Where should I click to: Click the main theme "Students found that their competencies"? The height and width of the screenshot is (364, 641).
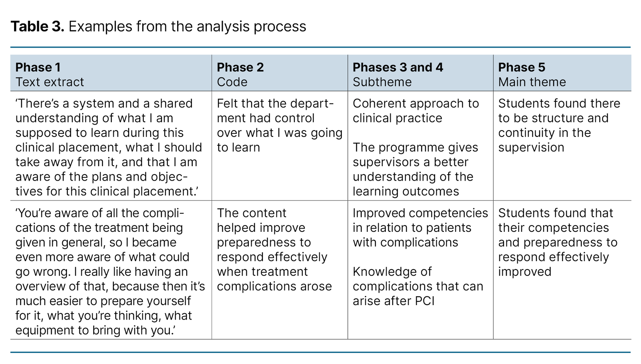pyautogui.click(x=558, y=242)
